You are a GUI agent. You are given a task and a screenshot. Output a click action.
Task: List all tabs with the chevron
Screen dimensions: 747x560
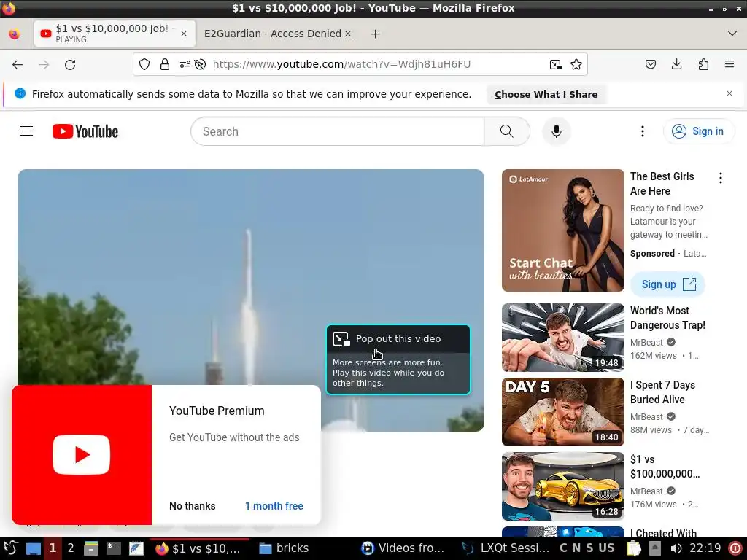pos(732,34)
